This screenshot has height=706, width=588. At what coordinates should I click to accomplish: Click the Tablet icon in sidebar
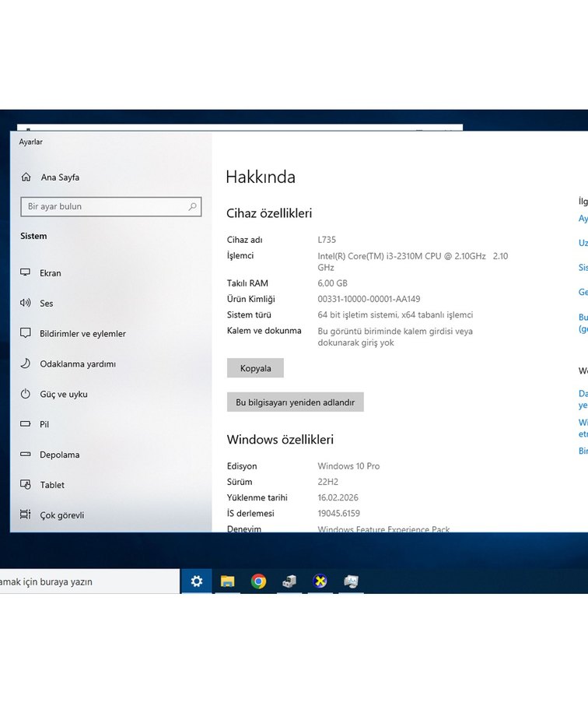pos(26,484)
